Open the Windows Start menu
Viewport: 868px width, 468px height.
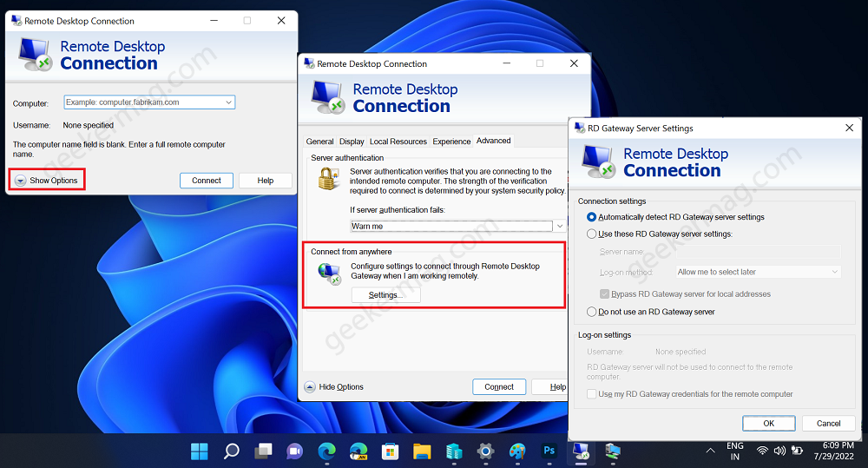200,452
